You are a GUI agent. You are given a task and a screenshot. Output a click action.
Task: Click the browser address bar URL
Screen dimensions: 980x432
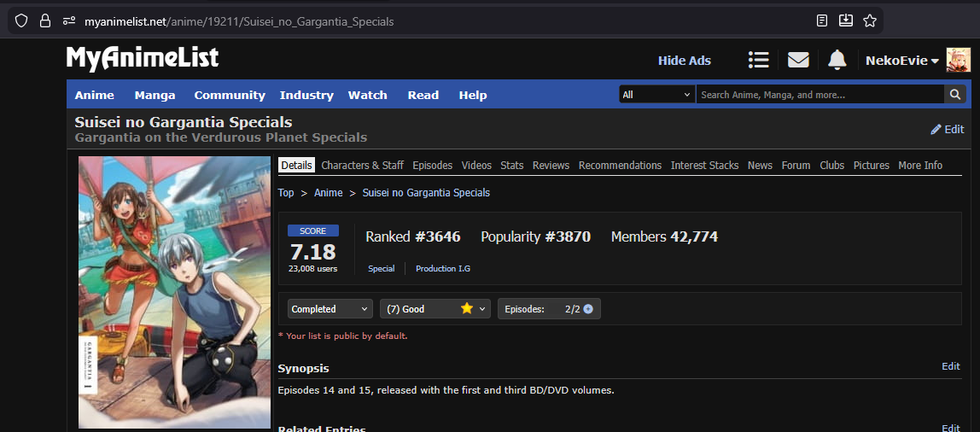[239, 21]
